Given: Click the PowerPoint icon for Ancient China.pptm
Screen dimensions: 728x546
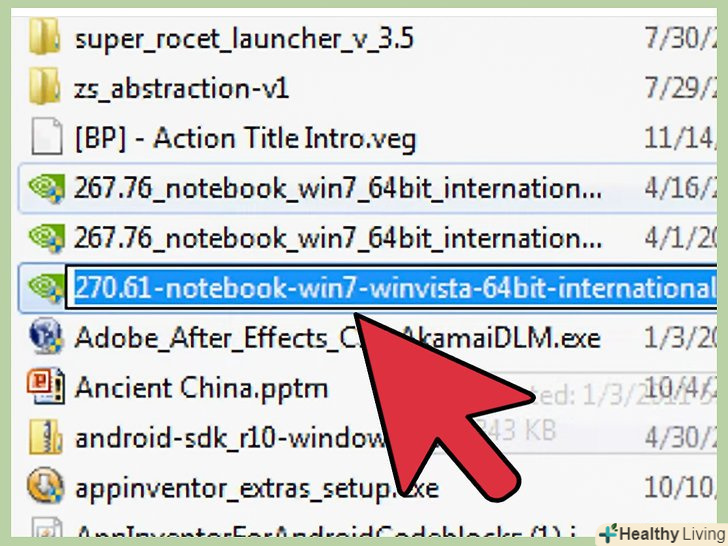Looking at the screenshot, I should coord(46,386).
